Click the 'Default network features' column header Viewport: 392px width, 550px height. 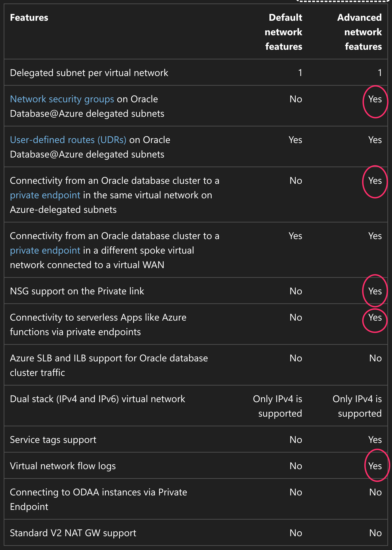pyautogui.click(x=283, y=32)
